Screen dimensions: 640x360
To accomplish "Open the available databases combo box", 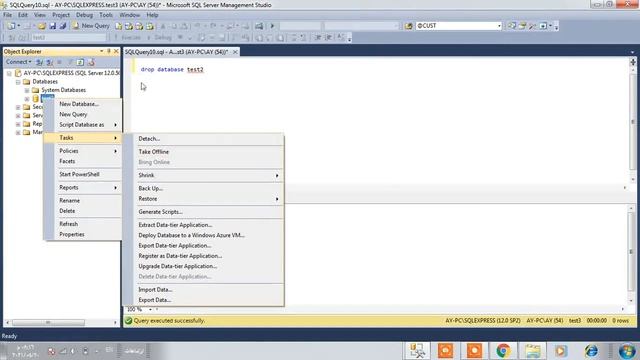I will coord(69,38).
